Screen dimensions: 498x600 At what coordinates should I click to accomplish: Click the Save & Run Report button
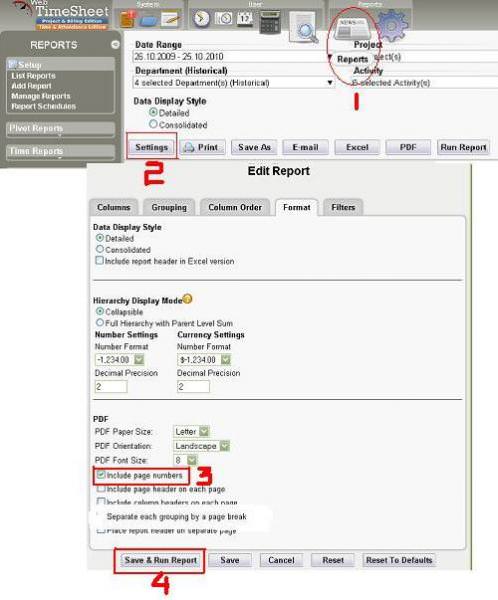pyautogui.click(x=160, y=560)
